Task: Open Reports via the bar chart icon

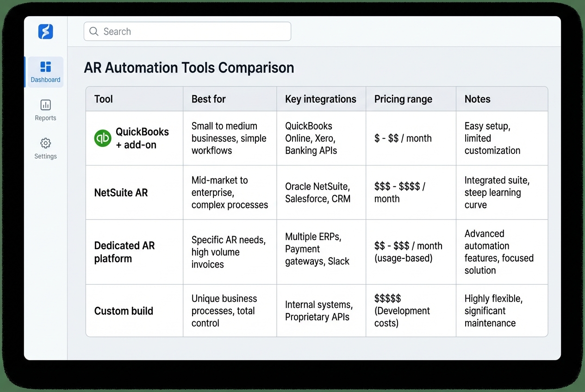Action: (x=45, y=105)
